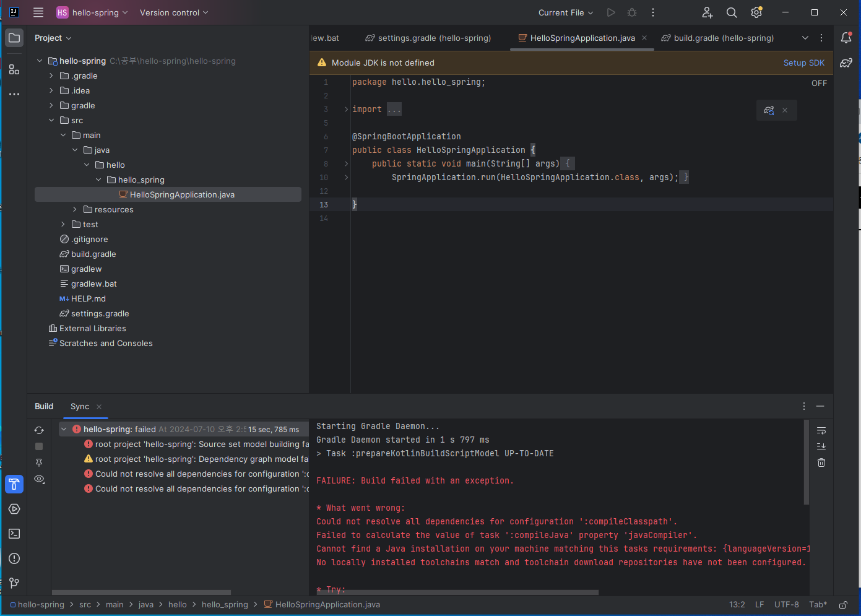The height and width of the screenshot is (616, 861).
Task: Open the Notifications panel
Action: pos(846,38)
